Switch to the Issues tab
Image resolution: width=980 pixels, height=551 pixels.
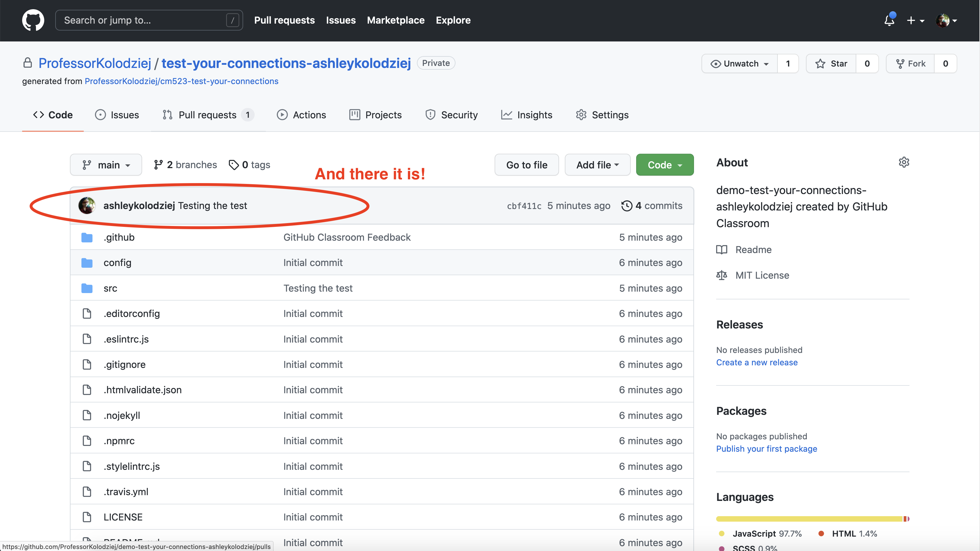tap(117, 115)
